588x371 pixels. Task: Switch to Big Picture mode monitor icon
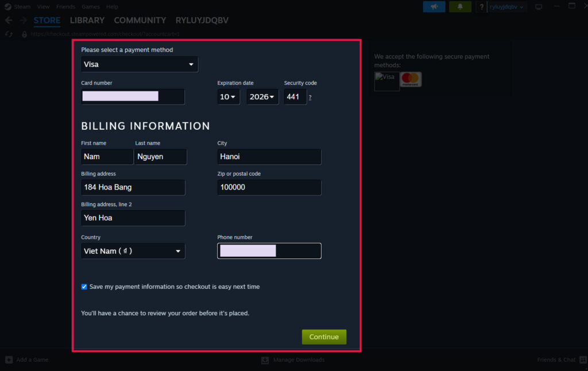coord(539,7)
